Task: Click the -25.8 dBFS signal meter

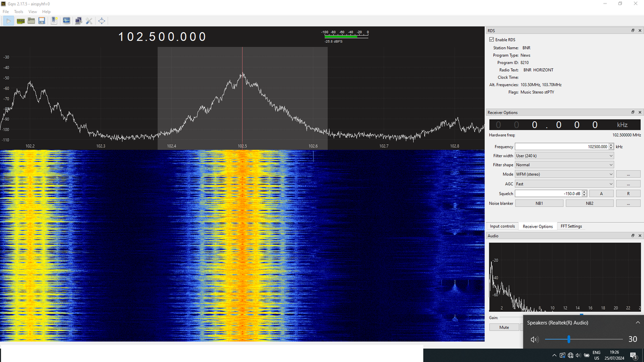Action: pyautogui.click(x=346, y=36)
